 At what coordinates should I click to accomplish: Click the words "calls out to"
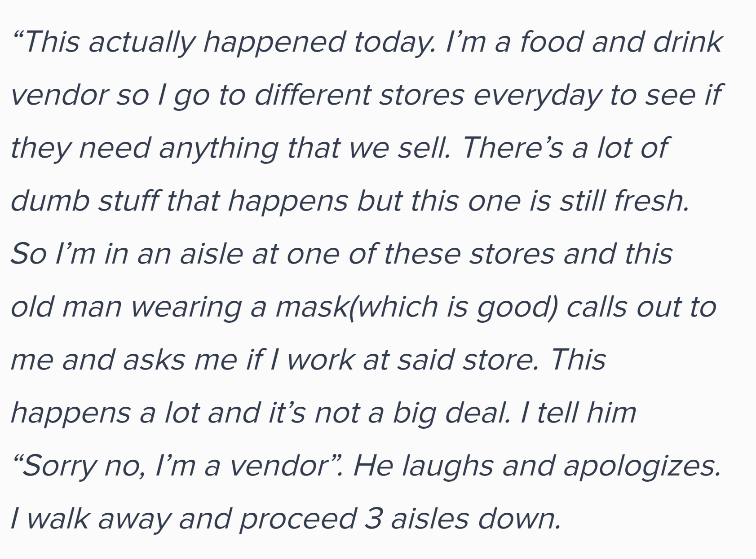[x=641, y=307]
